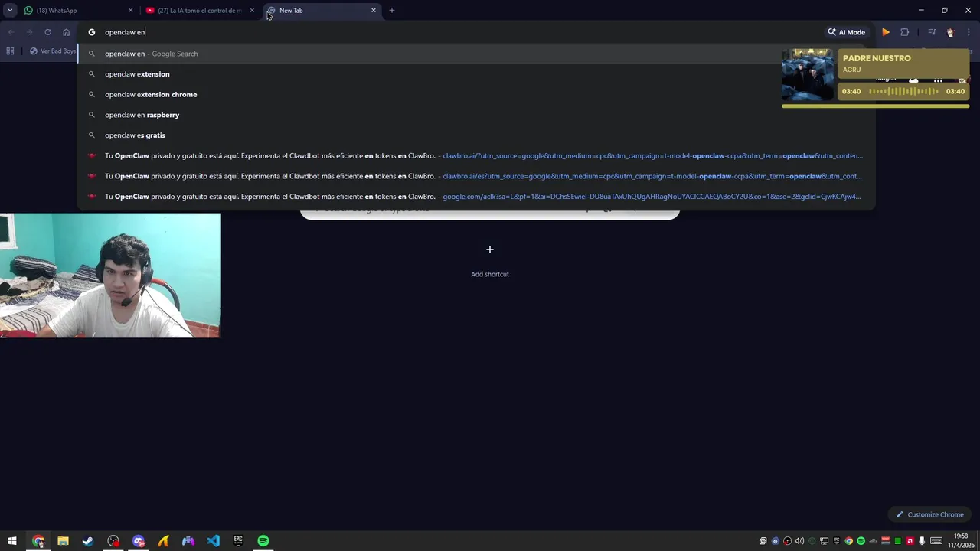980x551 pixels.
Task: Select 'openclaw extension chrome' suggestion
Action: (x=475, y=94)
